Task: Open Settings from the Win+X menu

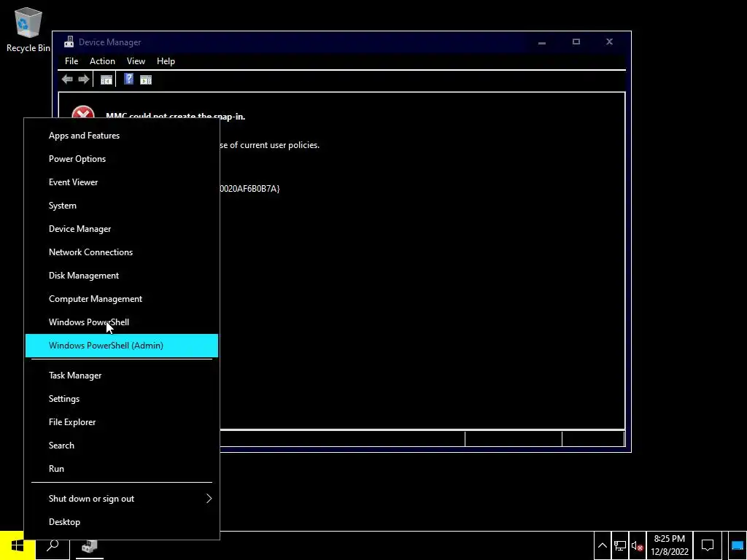Action: [x=122, y=399]
